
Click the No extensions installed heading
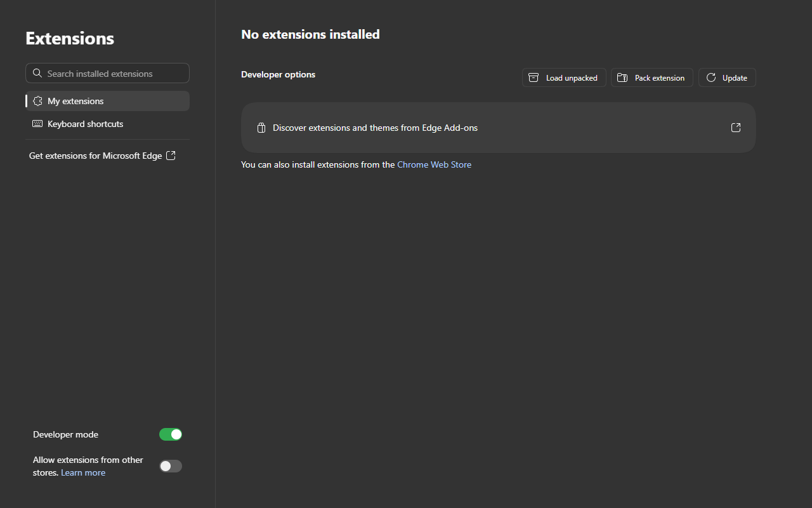[311, 34]
